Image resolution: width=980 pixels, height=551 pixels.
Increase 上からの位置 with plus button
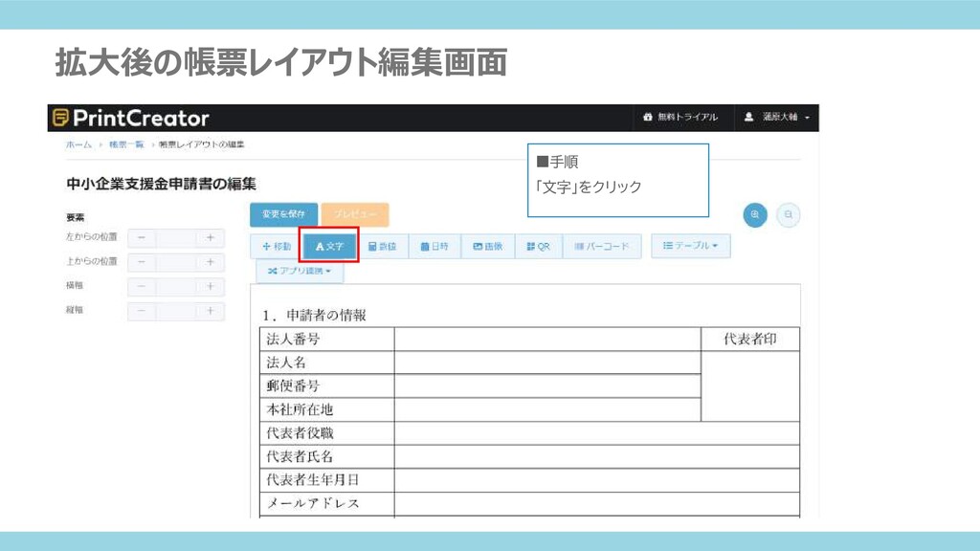tap(210, 262)
